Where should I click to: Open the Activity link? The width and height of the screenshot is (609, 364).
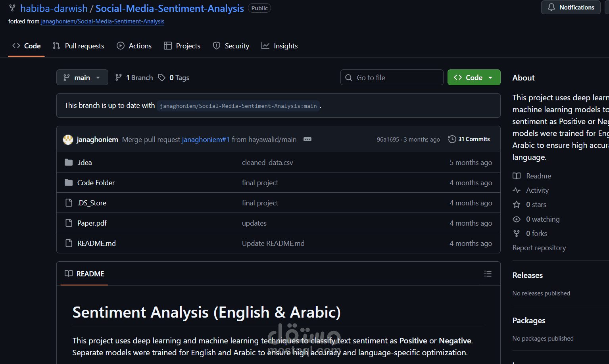[531, 190]
